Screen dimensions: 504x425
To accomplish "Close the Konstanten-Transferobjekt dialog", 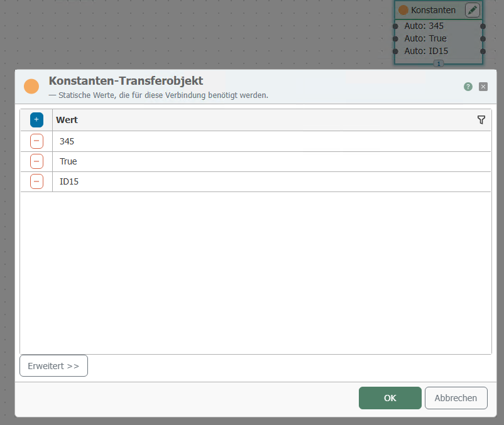I will coord(483,87).
